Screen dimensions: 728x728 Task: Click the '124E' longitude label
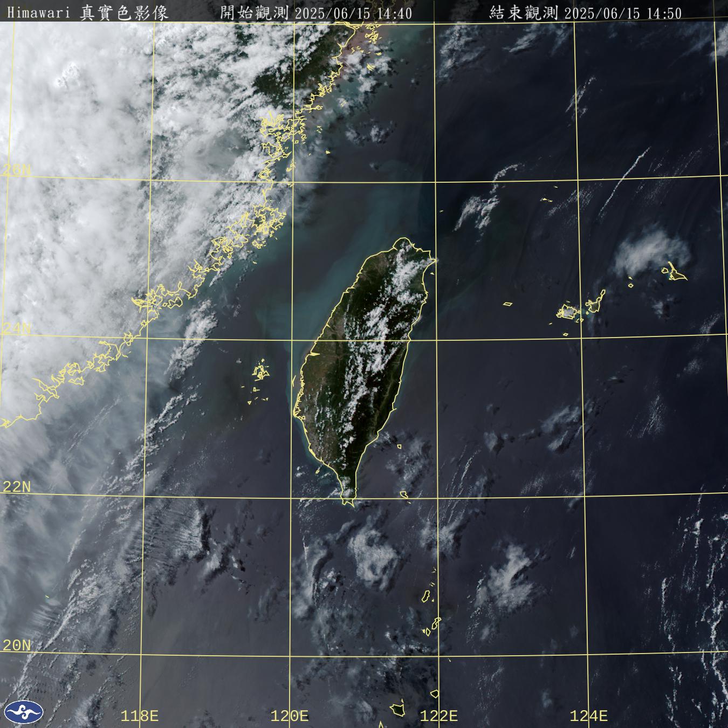pyautogui.click(x=589, y=716)
